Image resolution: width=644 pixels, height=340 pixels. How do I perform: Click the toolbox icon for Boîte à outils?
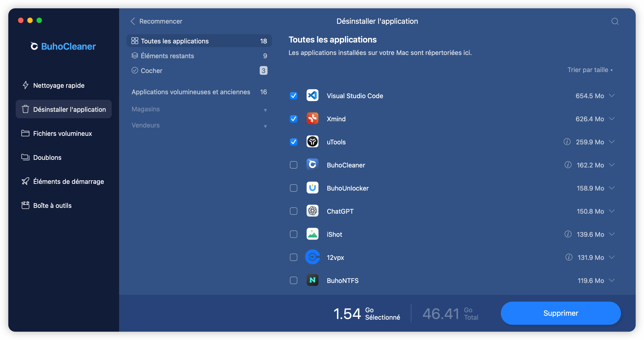pos(25,205)
